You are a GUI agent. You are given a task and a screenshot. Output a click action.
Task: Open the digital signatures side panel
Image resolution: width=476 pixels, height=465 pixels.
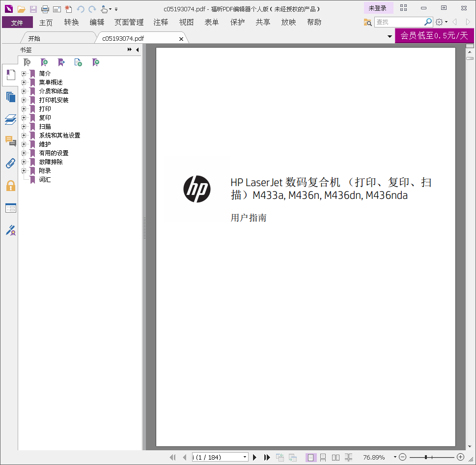[x=11, y=230]
